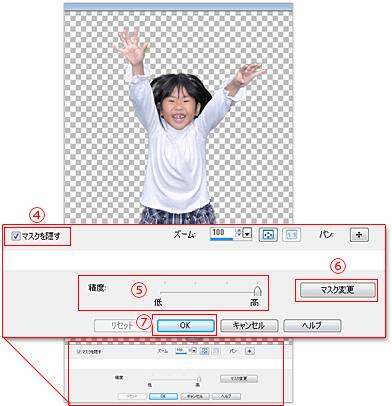Click ヘルプ in small original dialog
Viewport: 392px width, 406px height.
pyautogui.click(x=226, y=396)
